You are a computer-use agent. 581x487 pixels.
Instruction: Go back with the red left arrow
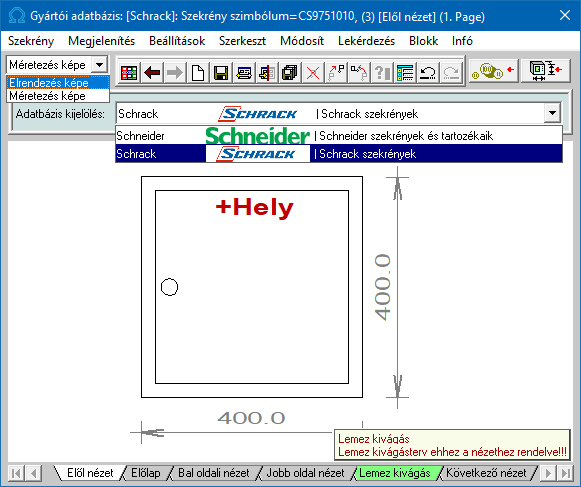(152, 72)
